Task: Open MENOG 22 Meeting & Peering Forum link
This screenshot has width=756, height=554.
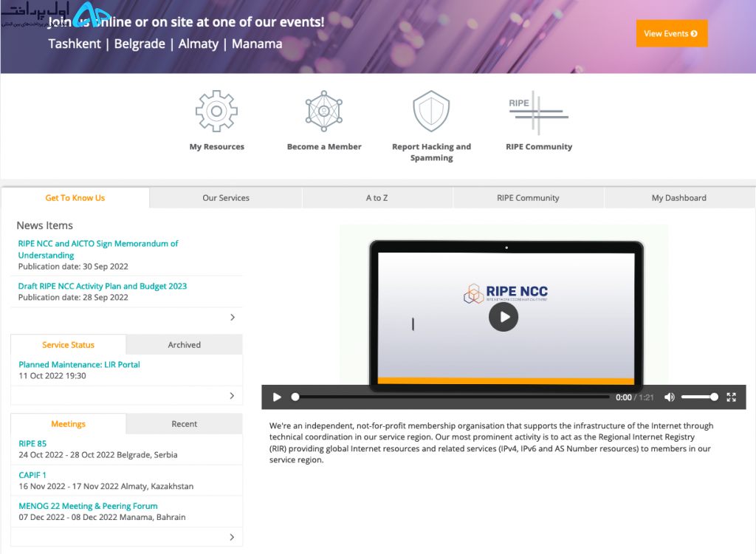Action: point(88,506)
